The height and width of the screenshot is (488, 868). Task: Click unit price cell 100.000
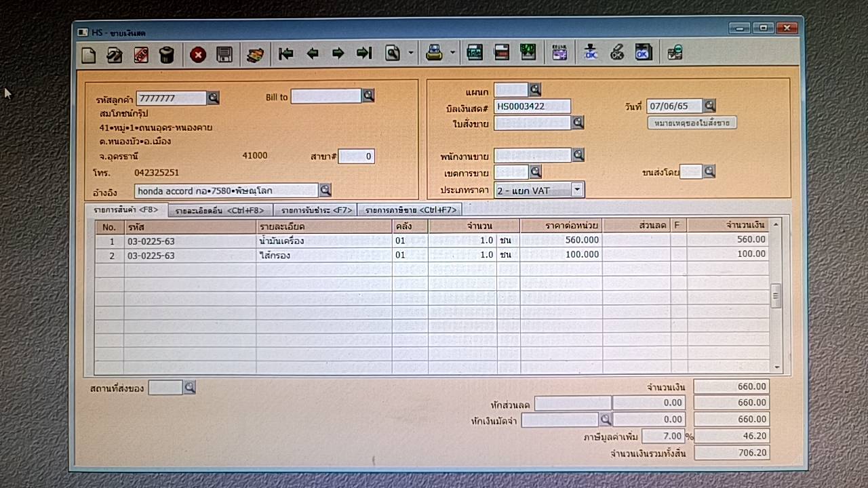(x=561, y=256)
